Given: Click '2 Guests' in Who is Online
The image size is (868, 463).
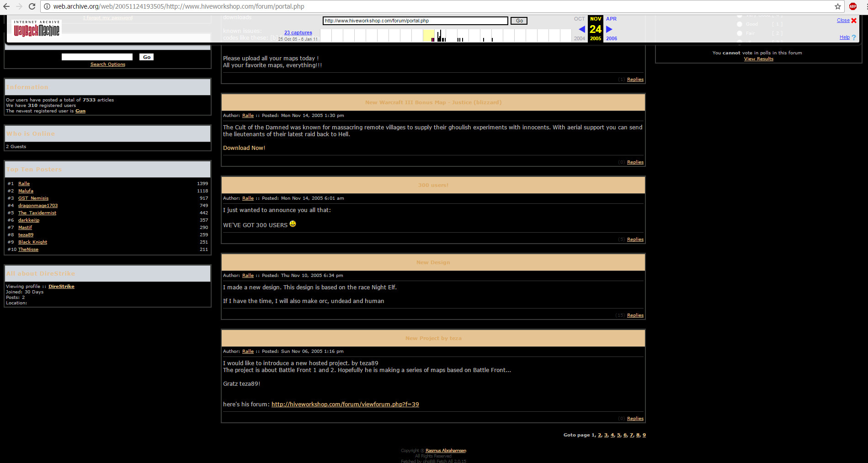Looking at the screenshot, I should (16, 147).
